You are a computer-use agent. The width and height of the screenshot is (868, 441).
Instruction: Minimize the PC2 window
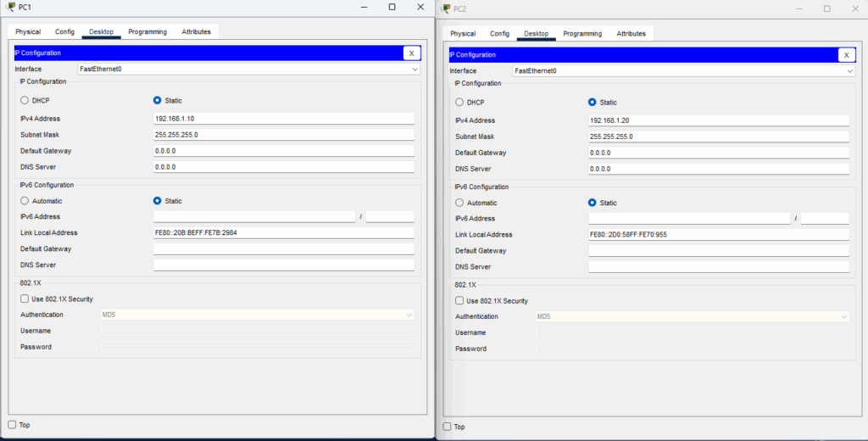798,8
